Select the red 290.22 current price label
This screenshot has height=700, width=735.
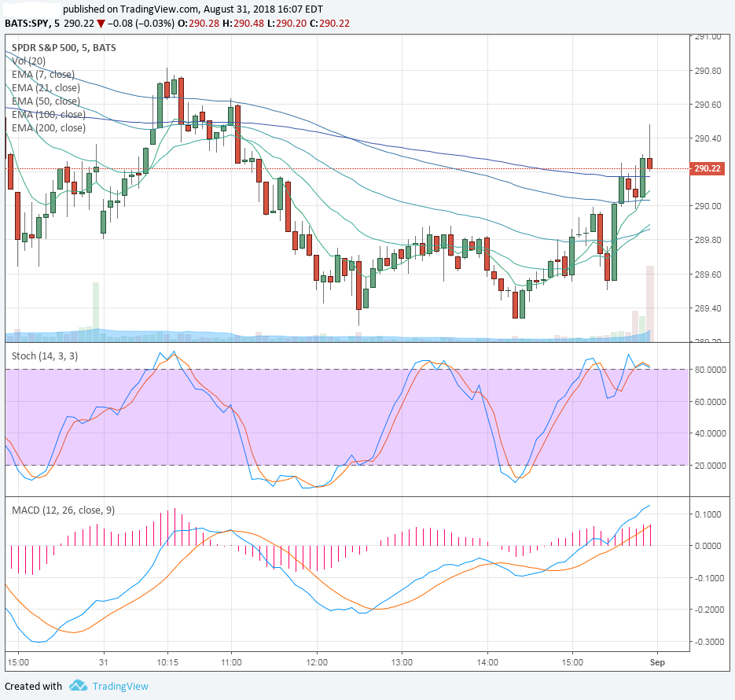(707, 168)
